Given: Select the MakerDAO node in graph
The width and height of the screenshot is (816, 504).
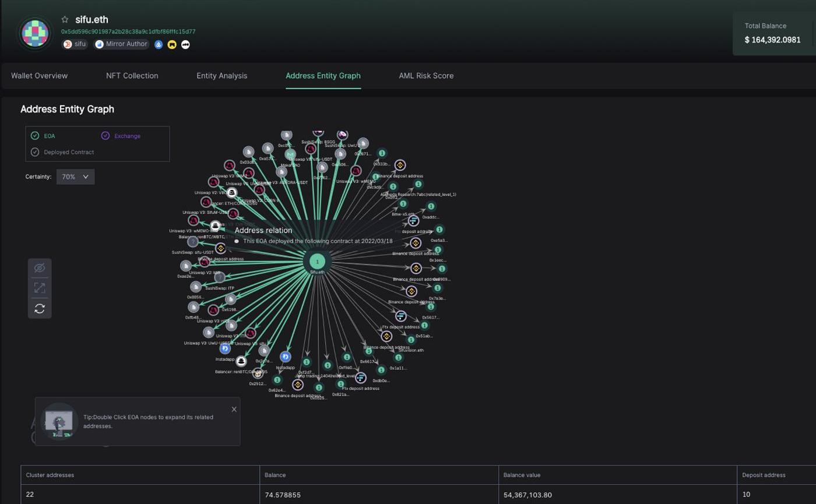Looking at the screenshot, I should (290, 154).
